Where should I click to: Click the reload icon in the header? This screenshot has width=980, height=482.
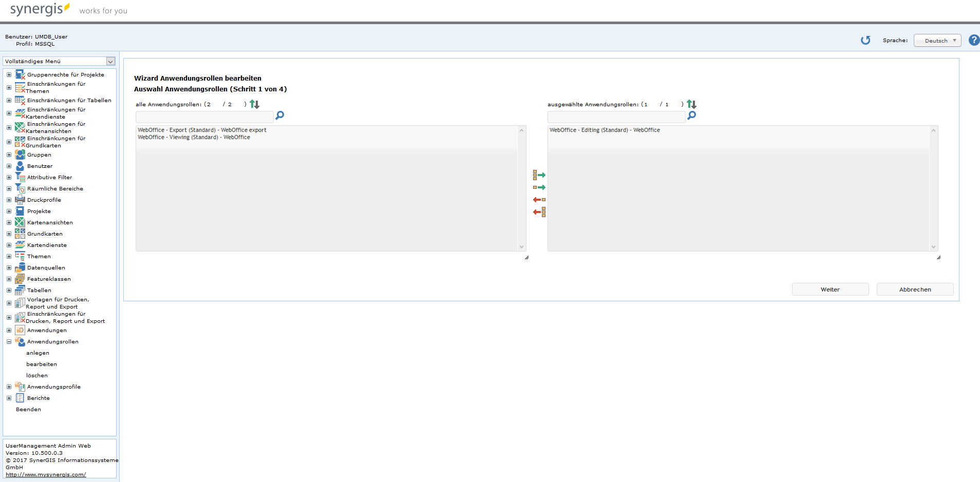click(865, 40)
